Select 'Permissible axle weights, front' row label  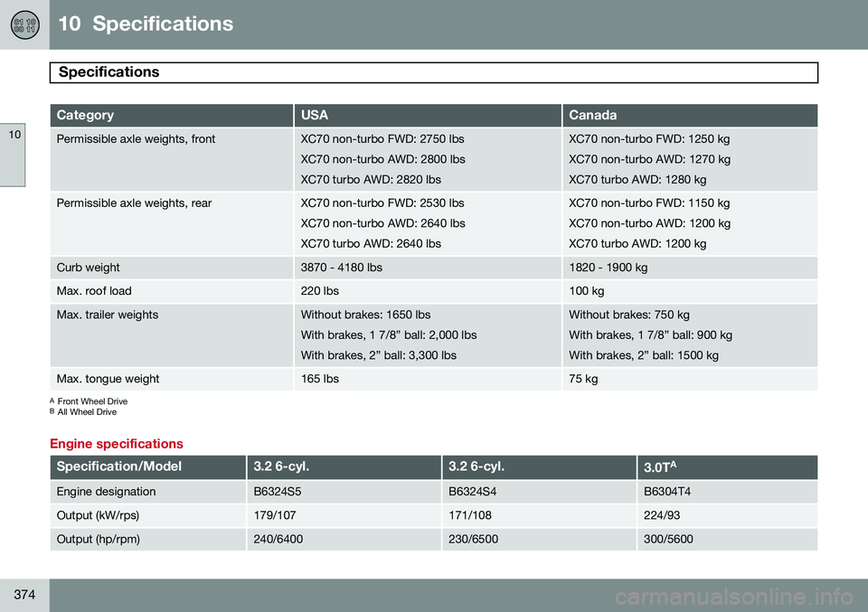[136, 139]
